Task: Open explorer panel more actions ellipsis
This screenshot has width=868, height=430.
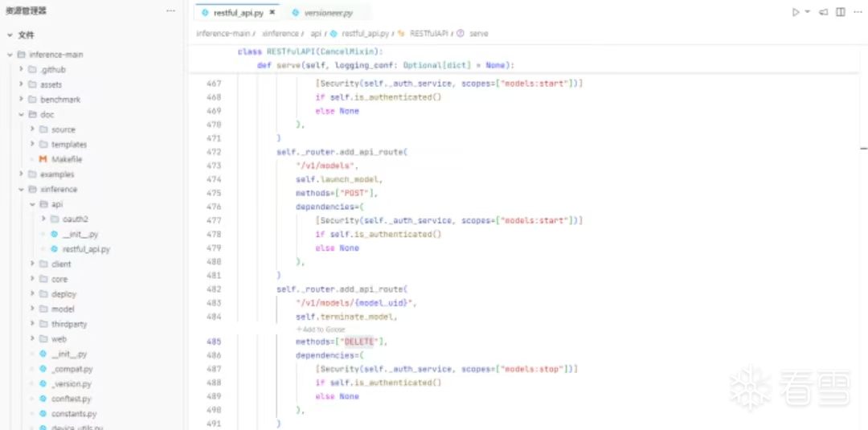Action: tap(170, 10)
